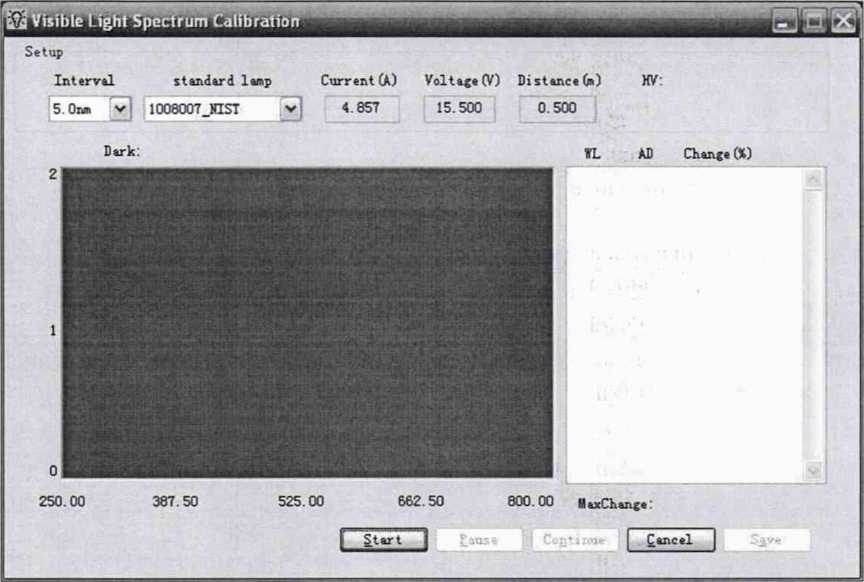The height and width of the screenshot is (582, 864).
Task: Click the 525.00 axis label
Action: 301,502
